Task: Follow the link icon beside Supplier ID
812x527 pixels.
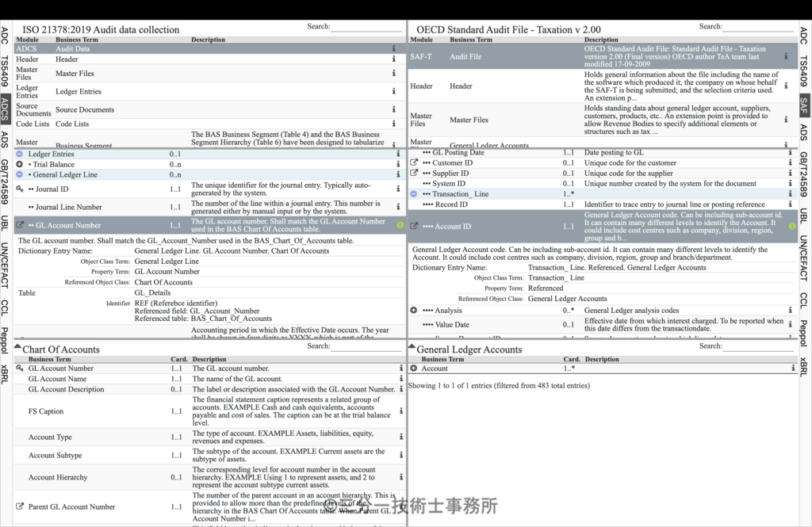Action: (x=414, y=173)
